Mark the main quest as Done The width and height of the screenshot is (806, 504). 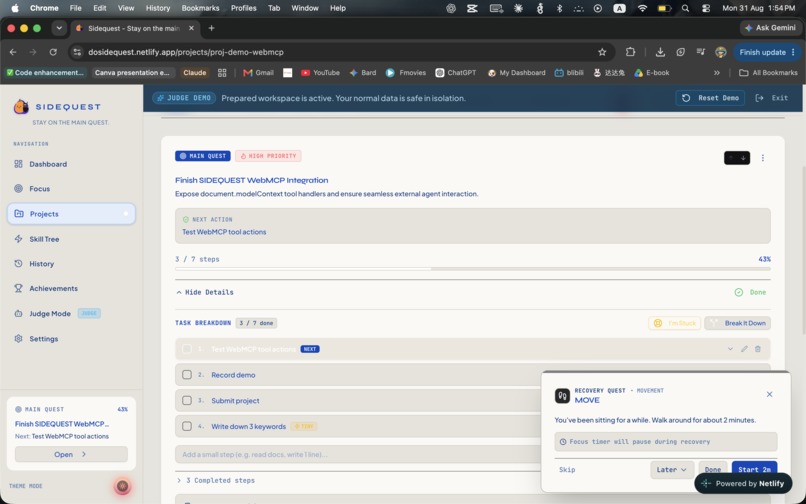[750, 292]
